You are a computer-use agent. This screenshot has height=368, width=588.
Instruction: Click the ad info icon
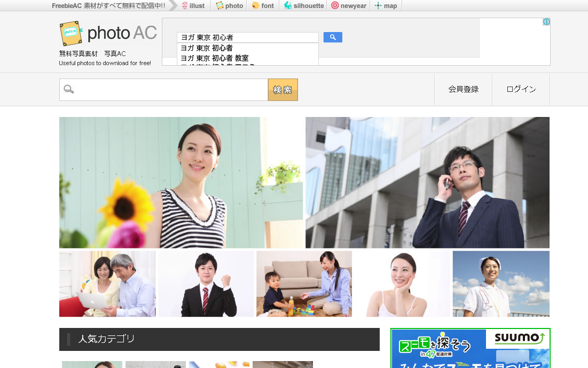click(546, 22)
